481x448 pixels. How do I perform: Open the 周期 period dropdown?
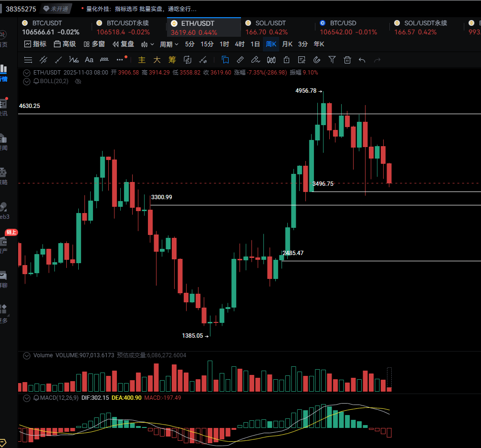(169, 44)
